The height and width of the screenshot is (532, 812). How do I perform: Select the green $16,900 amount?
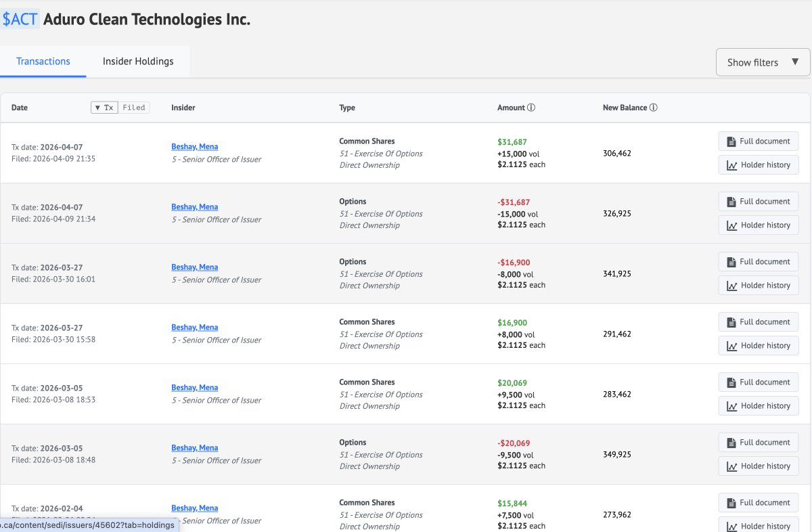tap(512, 323)
